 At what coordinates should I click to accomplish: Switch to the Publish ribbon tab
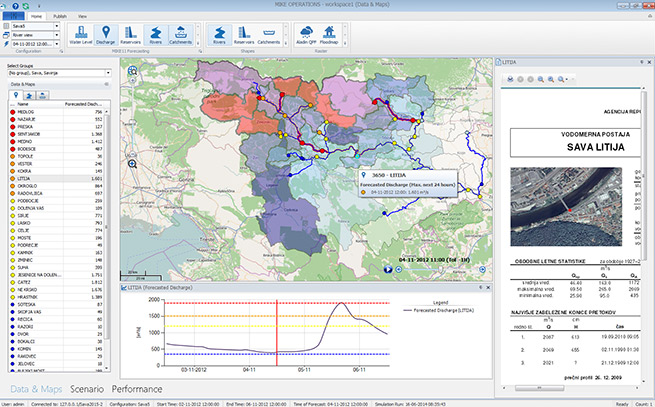tap(59, 17)
